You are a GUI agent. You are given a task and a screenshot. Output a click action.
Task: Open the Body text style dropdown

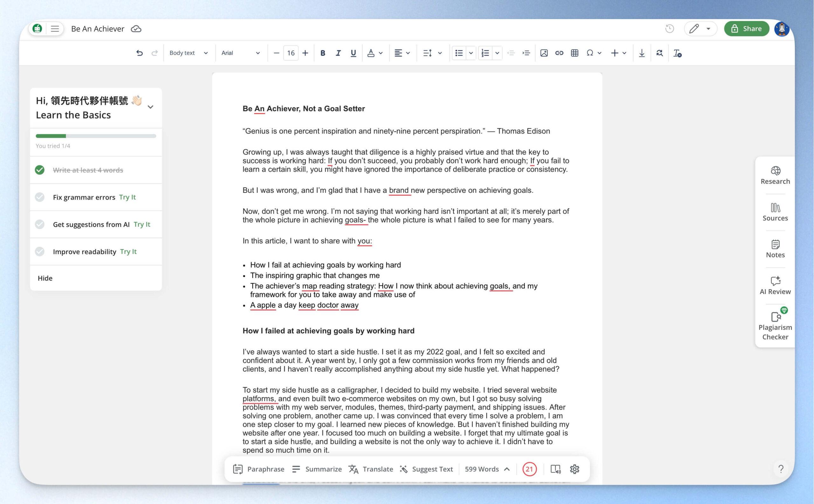(x=189, y=53)
